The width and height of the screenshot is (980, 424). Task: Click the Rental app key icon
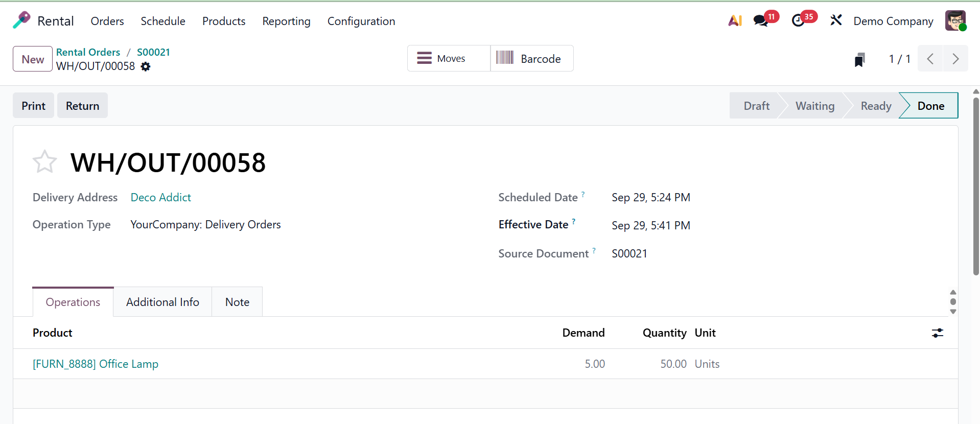21,20
